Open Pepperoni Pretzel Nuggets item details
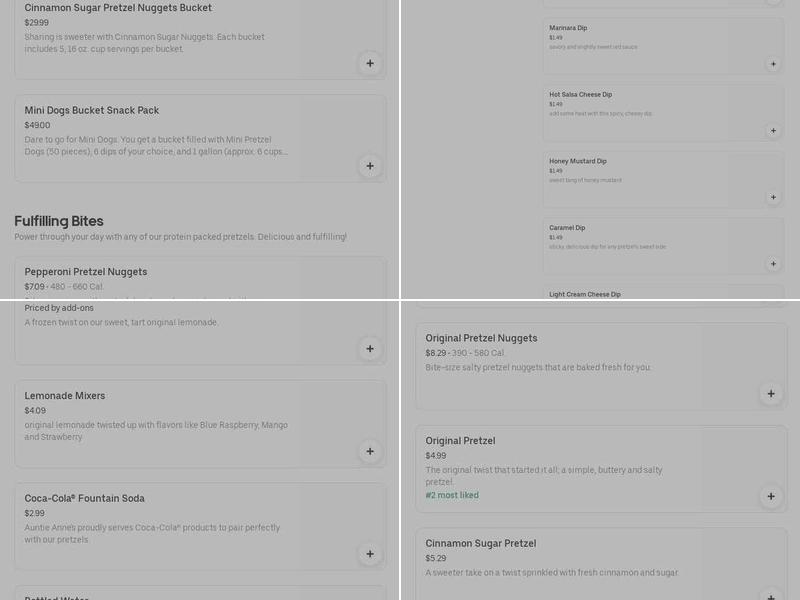Screen dimensions: 800x600 coord(86,272)
